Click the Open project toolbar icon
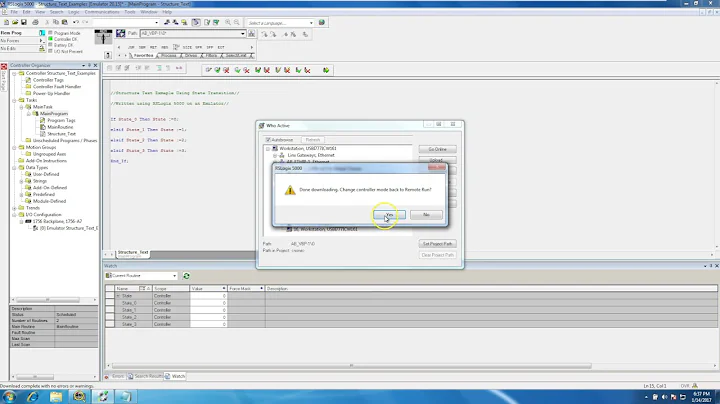Image resolution: width=720 pixels, height=404 pixels. point(15,22)
